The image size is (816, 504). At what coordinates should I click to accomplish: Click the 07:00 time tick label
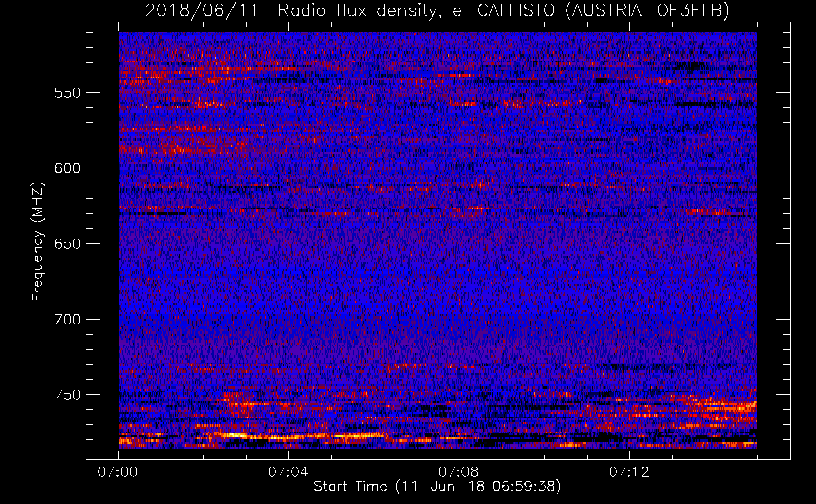(118, 472)
